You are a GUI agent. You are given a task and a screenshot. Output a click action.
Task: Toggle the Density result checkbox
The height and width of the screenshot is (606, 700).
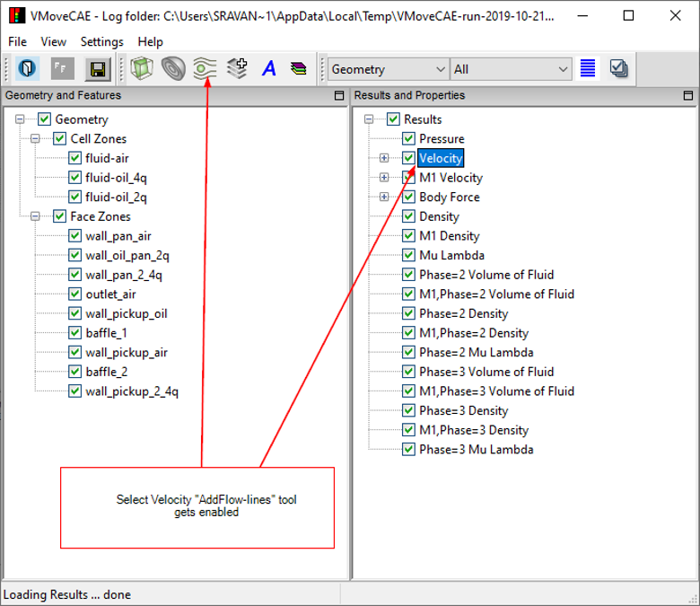tap(408, 216)
